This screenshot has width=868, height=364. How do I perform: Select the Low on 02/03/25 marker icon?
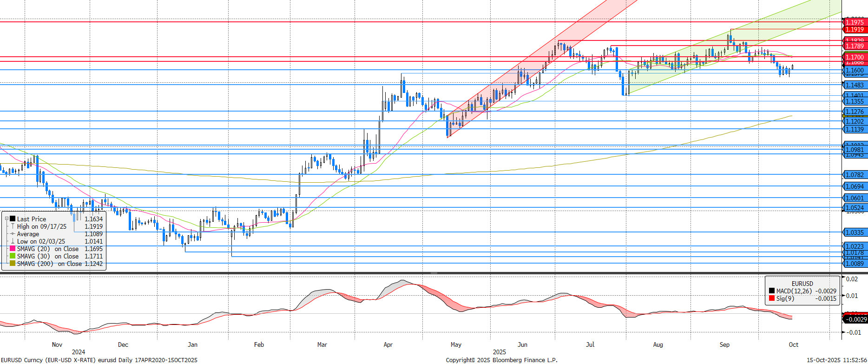click(x=13, y=241)
